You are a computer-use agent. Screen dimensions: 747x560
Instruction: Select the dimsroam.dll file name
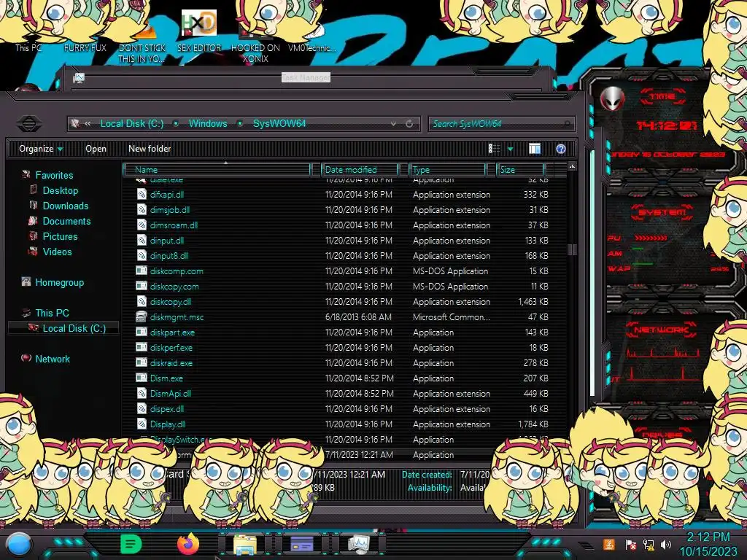[174, 225]
